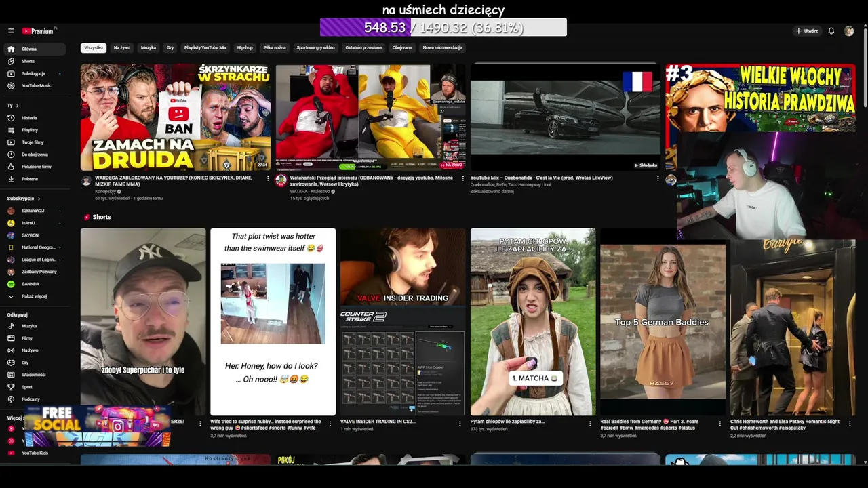Select the Nowe rekomendacje chip
868x488 pixels.
pos(442,48)
